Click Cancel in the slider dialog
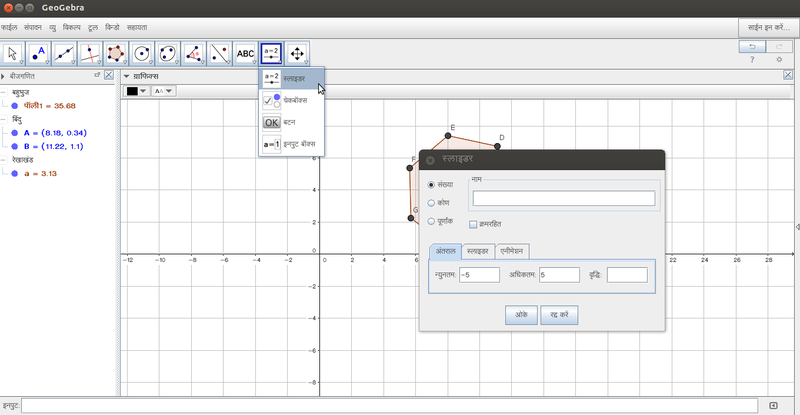The image size is (800, 415). point(559,314)
